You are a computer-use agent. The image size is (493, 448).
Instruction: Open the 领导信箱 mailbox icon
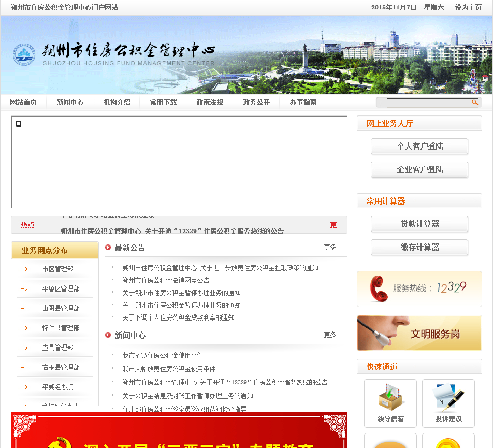tap(390, 397)
